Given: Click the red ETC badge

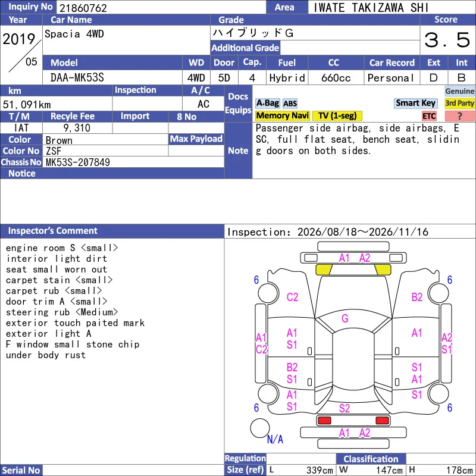Looking at the screenshot, I should coord(429,116).
